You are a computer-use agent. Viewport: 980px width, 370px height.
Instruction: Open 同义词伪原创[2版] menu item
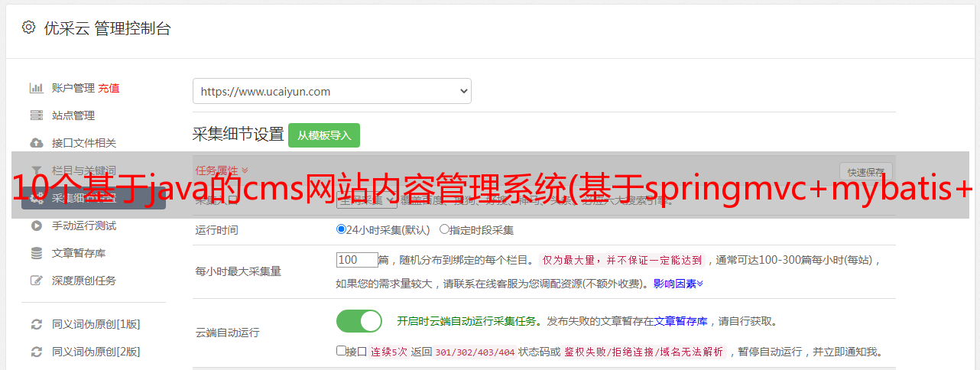[96, 352]
